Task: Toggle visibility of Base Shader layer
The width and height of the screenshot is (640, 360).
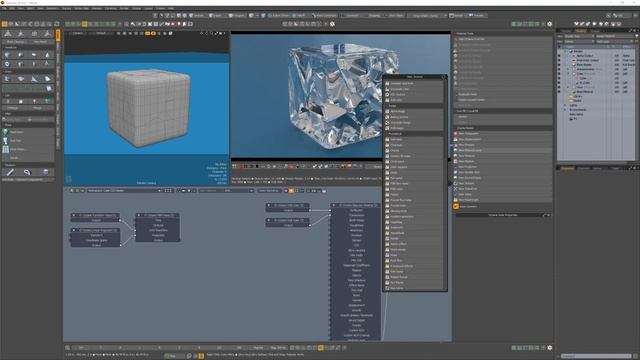Action: tap(559, 64)
